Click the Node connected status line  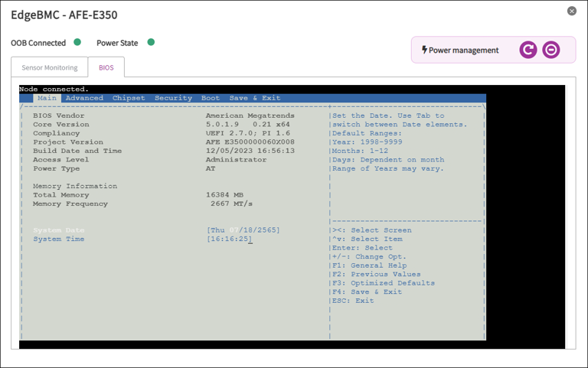(54, 90)
